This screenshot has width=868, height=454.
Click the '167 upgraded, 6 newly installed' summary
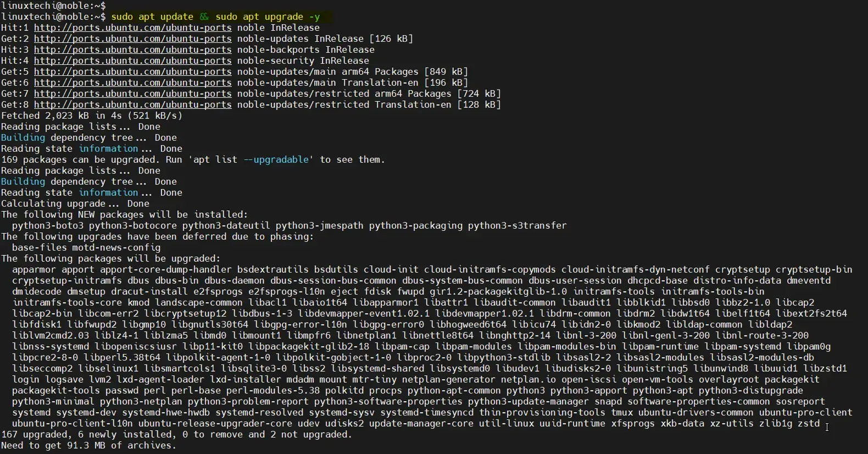tap(176, 434)
